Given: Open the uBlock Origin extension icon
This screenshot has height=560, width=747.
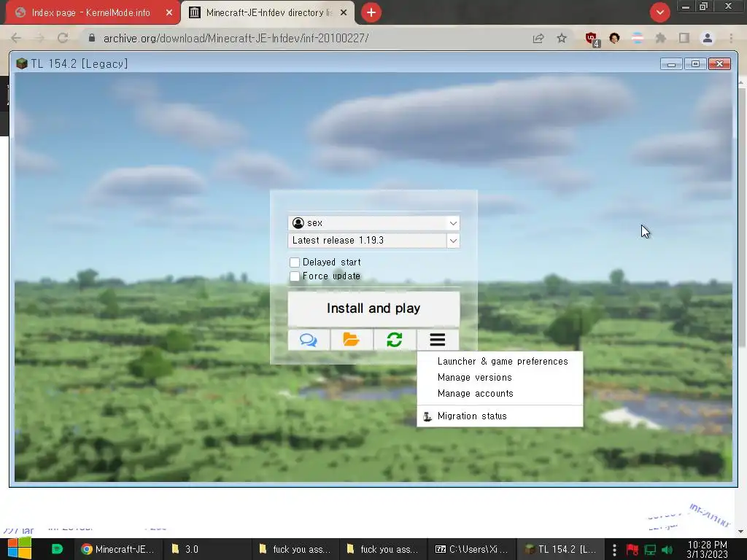Looking at the screenshot, I should (592, 39).
